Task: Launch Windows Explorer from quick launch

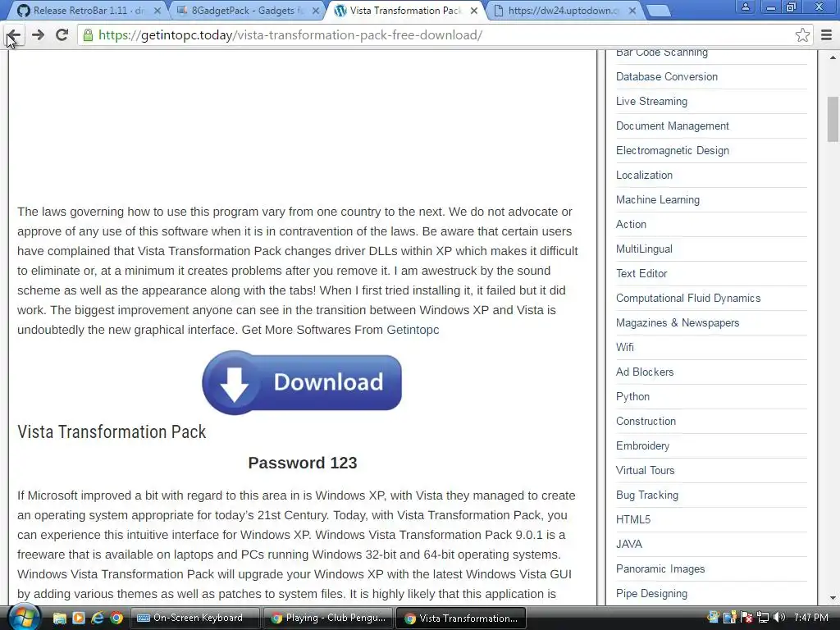Action: (59, 619)
